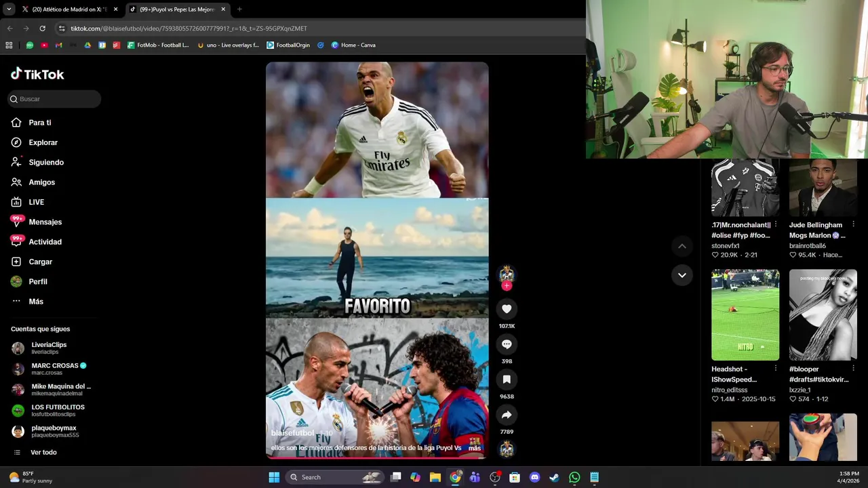This screenshot has width=868, height=488.
Task: Open LiveriaClips followed account
Action: coord(49,348)
